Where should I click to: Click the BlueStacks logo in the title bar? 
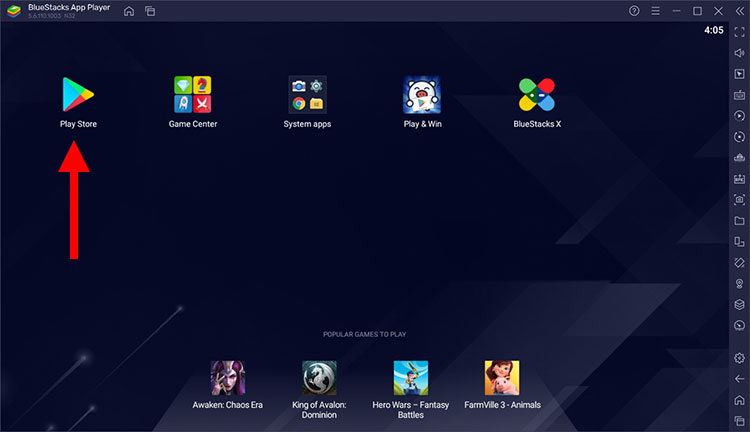pyautogui.click(x=14, y=11)
